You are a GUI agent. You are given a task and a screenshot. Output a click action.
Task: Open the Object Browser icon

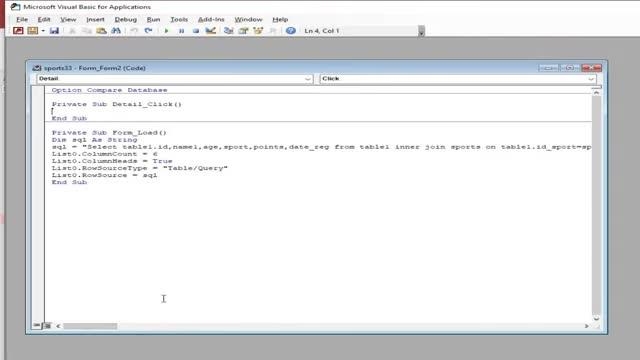[x=258, y=31]
